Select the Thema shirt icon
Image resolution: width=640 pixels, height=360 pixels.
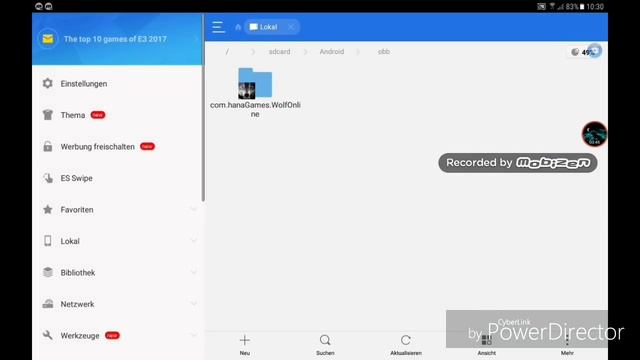[48, 115]
